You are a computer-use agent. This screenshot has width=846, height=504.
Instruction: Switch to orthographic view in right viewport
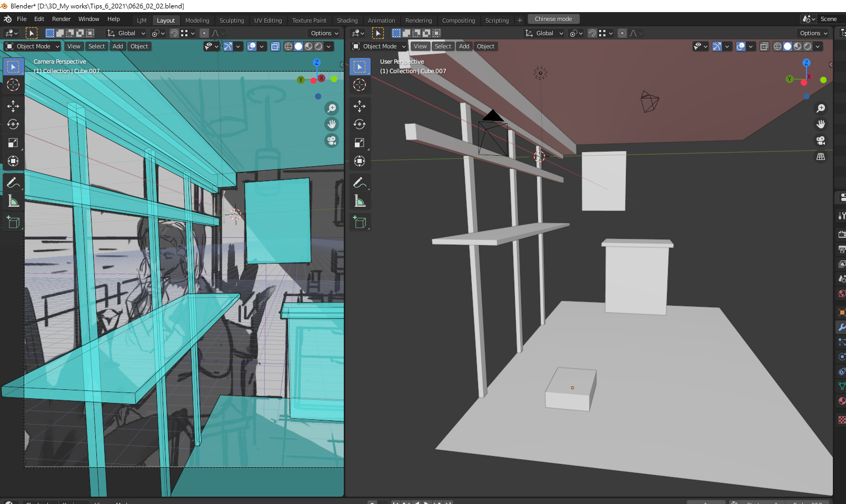tap(820, 157)
